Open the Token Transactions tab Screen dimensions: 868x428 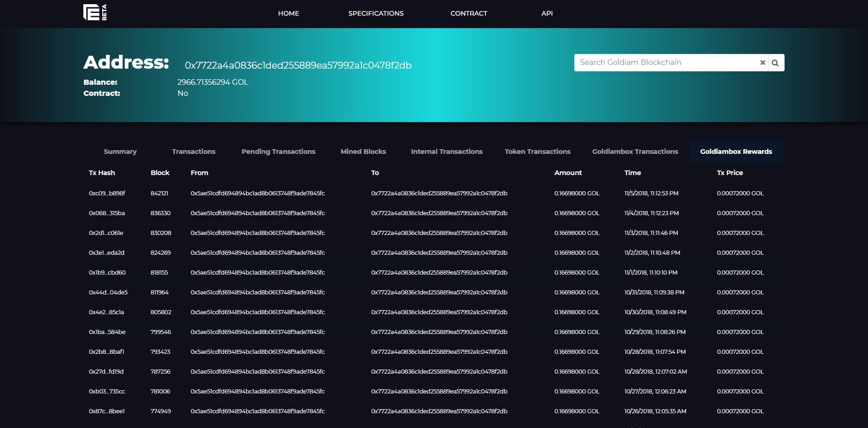pos(537,152)
